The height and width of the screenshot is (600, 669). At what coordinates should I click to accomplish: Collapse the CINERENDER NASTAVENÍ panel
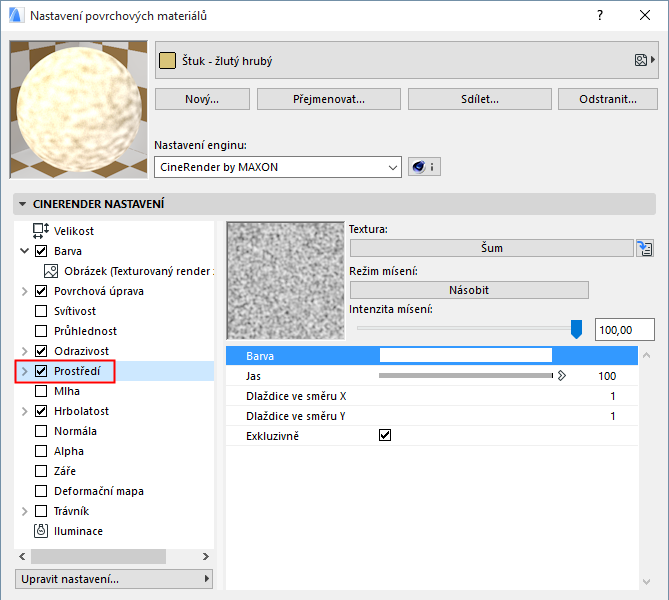pyautogui.click(x=22, y=204)
